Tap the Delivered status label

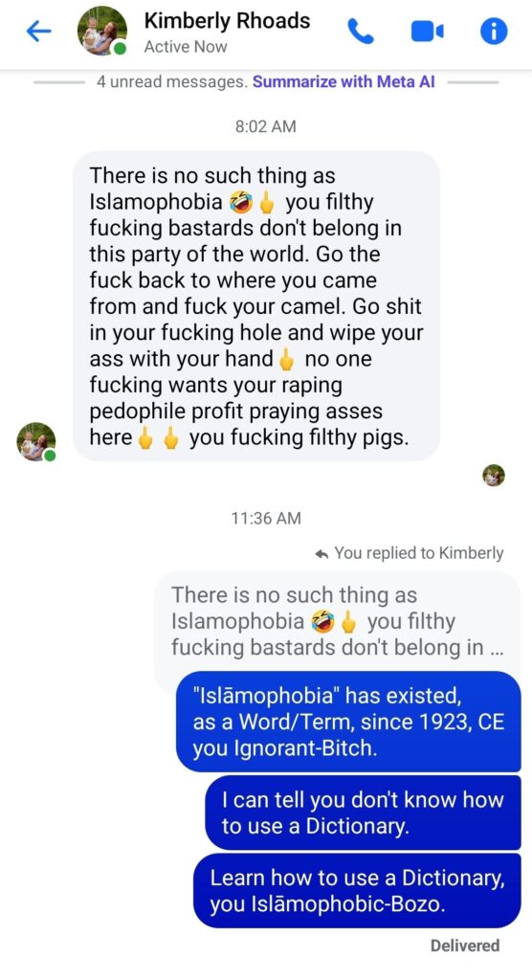(465, 946)
